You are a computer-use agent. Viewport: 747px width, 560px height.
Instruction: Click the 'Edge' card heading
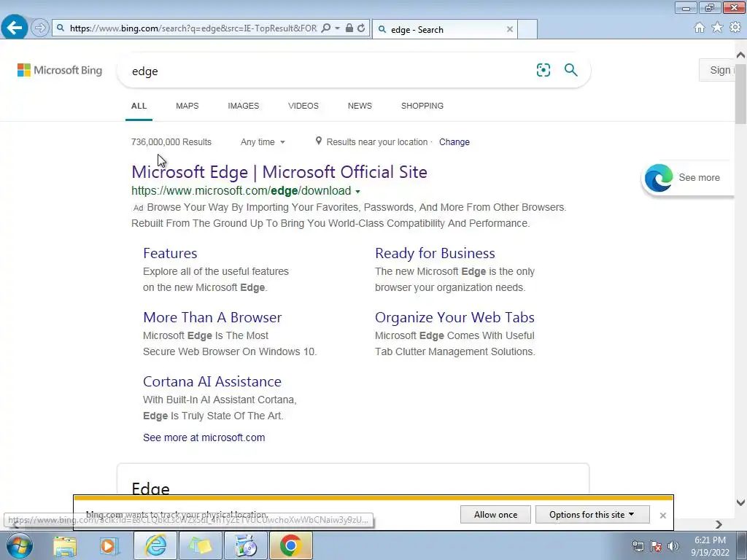click(x=150, y=489)
